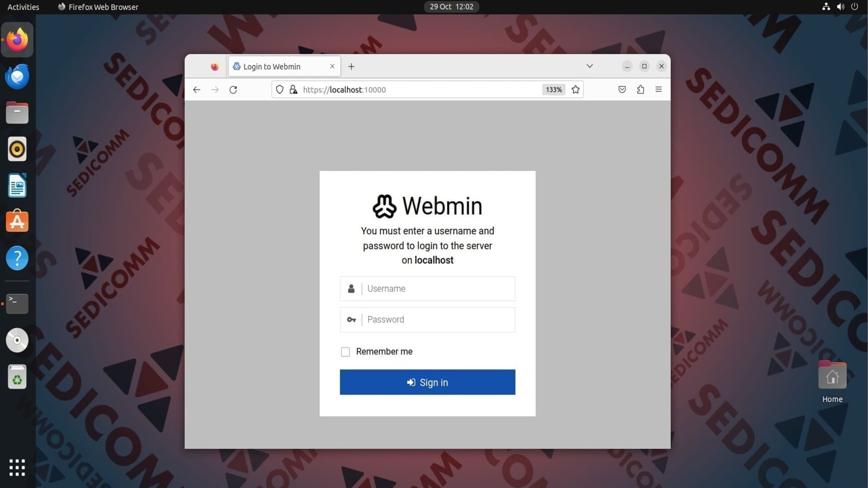The image size is (868, 488).
Task: Open the volume indicator in top bar
Action: (x=840, y=7)
